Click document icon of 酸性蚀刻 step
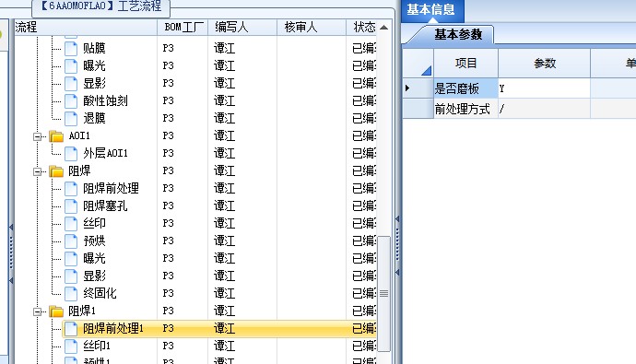Screen dimensions: 636x364 (x=71, y=101)
